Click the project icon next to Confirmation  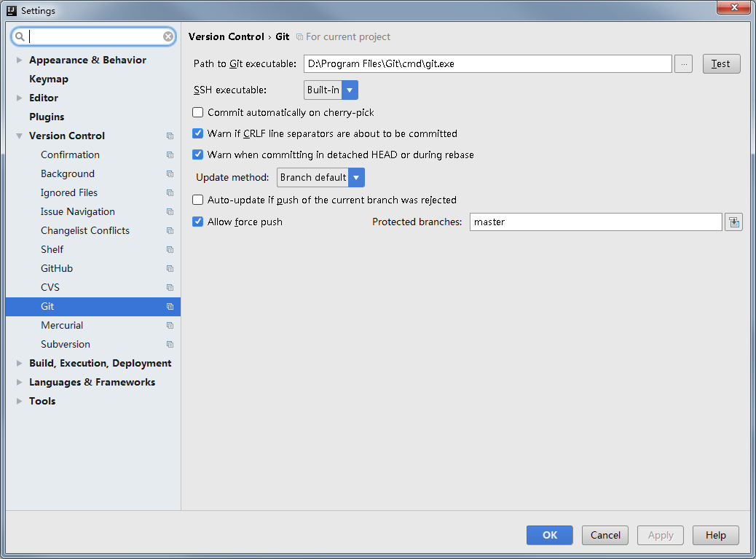coord(170,155)
